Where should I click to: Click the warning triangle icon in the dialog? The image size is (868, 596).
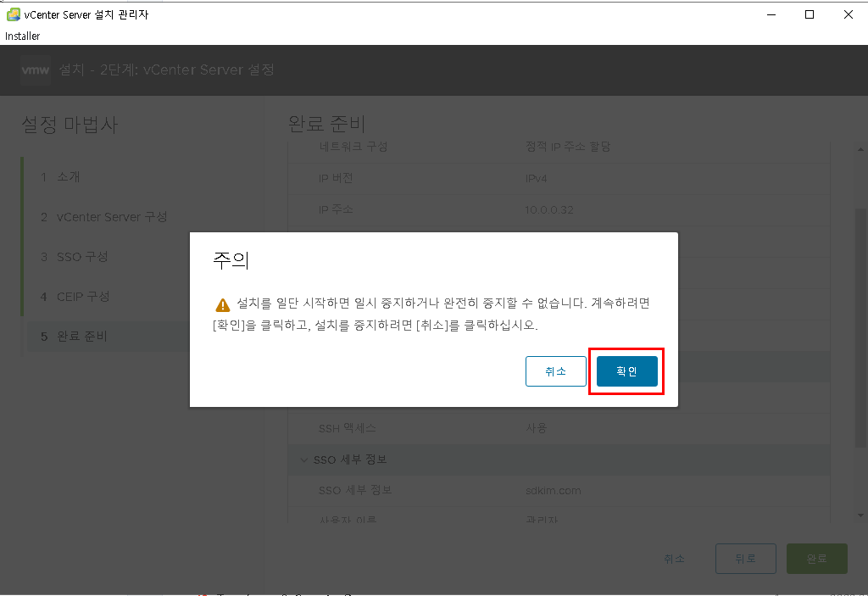pyautogui.click(x=223, y=304)
